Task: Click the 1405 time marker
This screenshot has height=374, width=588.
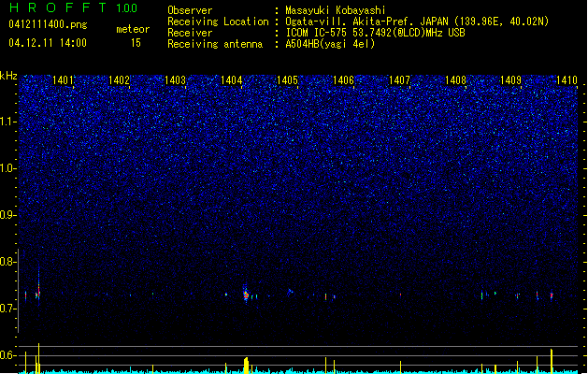Action: coord(287,80)
